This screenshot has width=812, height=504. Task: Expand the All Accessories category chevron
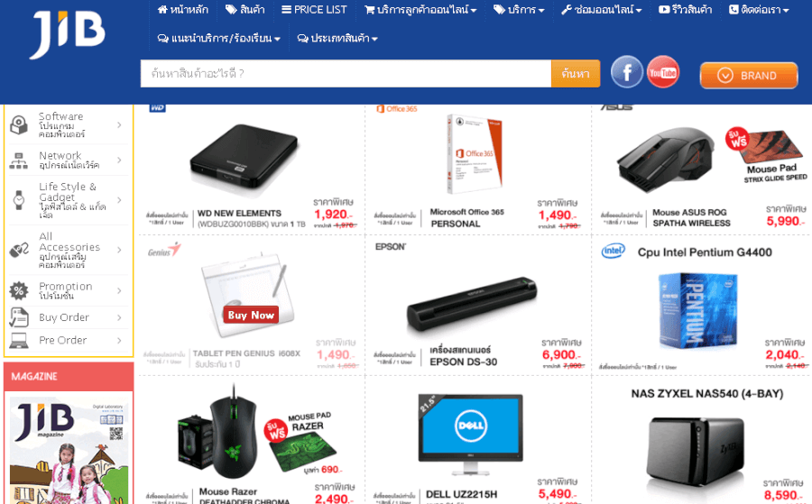tap(119, 250)
